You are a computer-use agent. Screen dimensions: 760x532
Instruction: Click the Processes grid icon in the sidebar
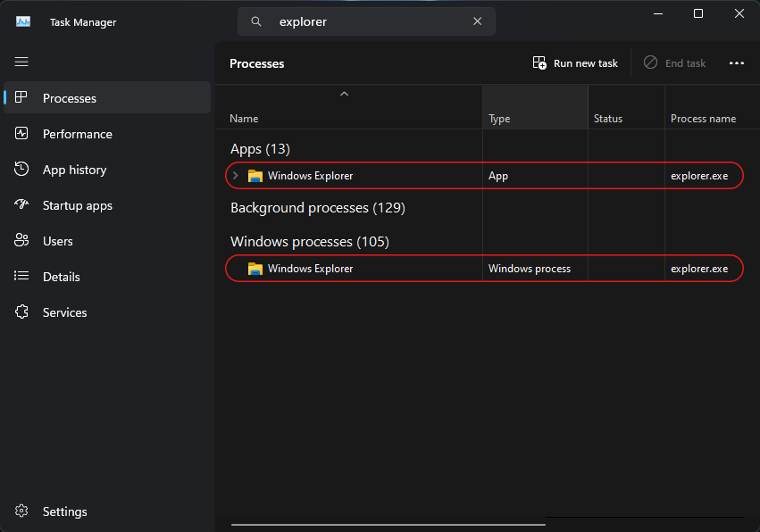pyautogui.click(x=21, y=97)
